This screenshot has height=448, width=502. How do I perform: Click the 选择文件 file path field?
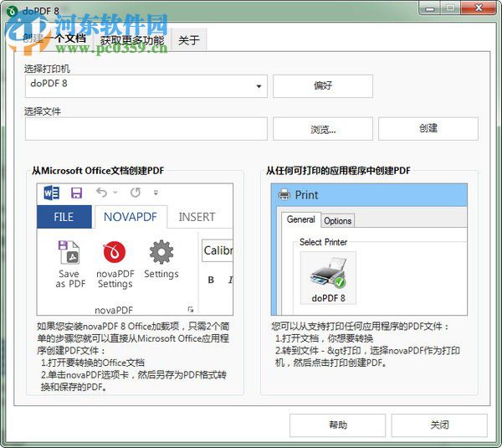[146, 129]
